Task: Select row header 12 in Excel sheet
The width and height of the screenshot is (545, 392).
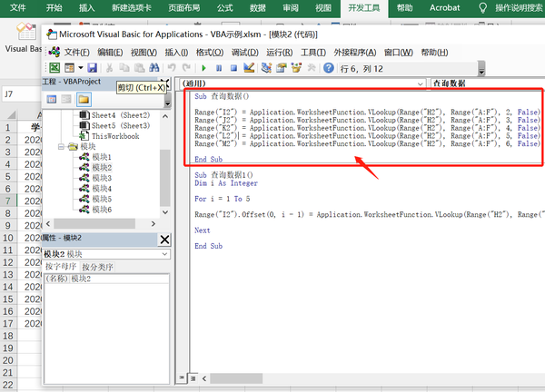Action: pyautogui.click(x=8, y=262)
